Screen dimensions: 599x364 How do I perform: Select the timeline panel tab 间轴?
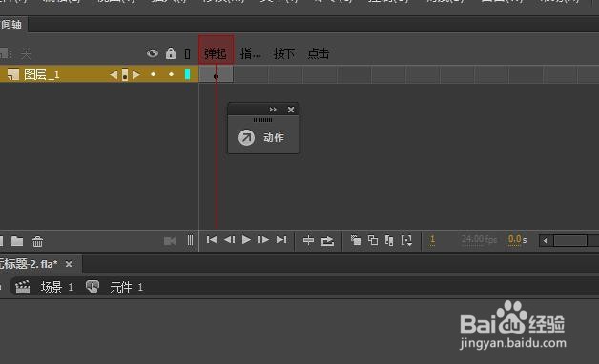click(11, 25)
